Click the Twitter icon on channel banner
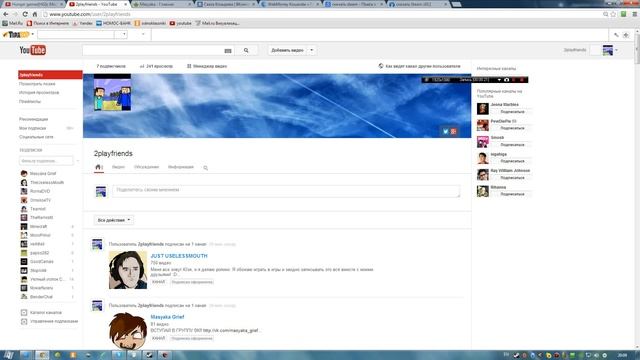 (x=446, y=131)
